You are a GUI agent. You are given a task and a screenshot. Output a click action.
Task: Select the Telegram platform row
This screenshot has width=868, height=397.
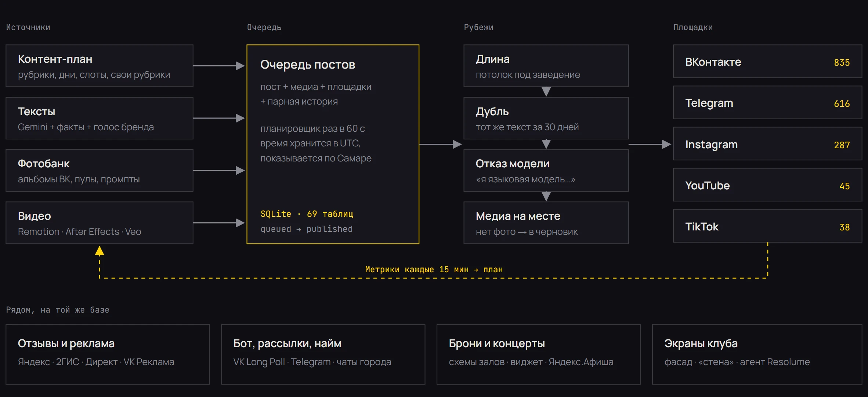coord(767,103)
